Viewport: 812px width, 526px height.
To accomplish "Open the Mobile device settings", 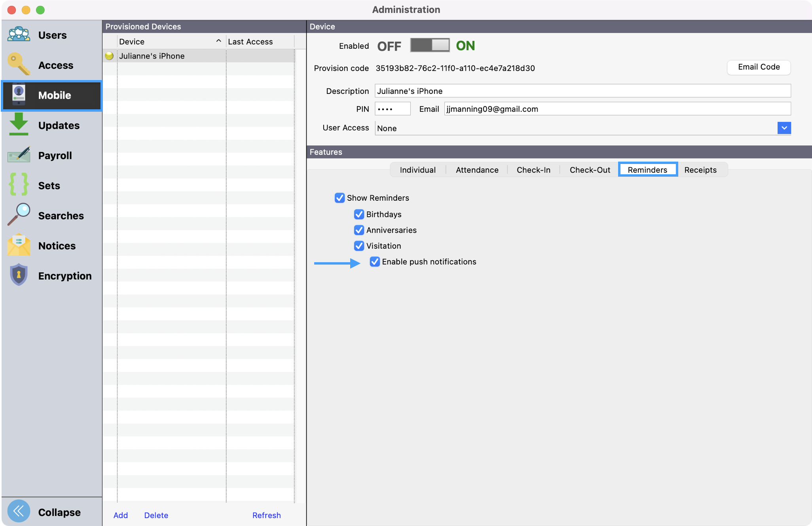I will [18, 95].
